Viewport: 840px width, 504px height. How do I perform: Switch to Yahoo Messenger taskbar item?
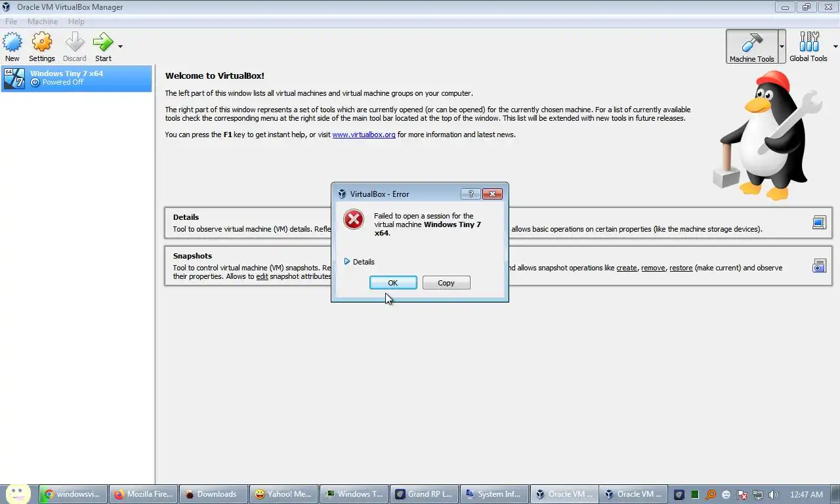point(283,494)
